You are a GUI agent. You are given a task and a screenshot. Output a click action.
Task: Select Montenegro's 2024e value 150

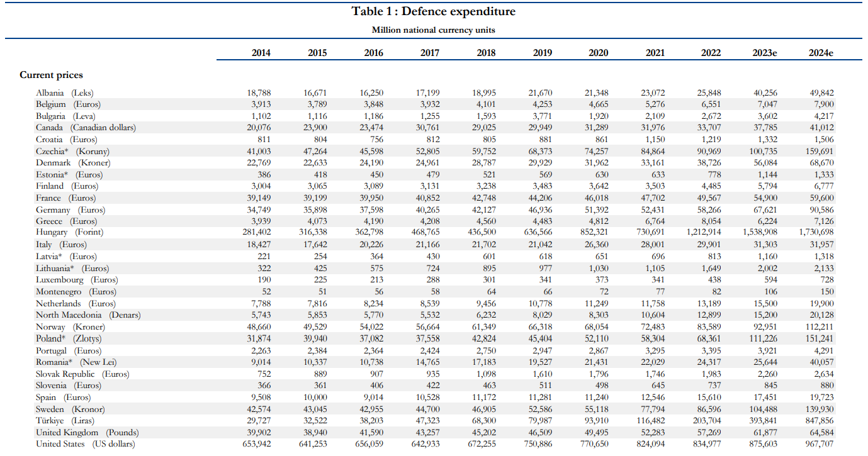coord(827,292)
